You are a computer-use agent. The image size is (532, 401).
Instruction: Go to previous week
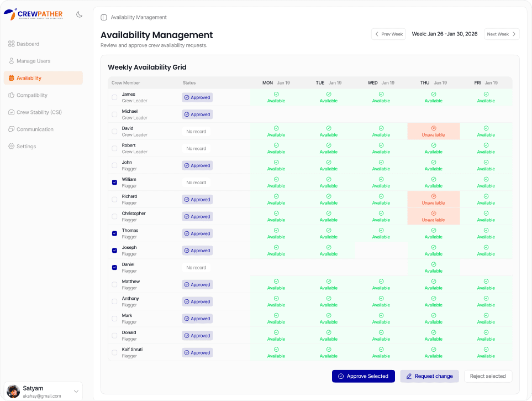coord(388,34)
